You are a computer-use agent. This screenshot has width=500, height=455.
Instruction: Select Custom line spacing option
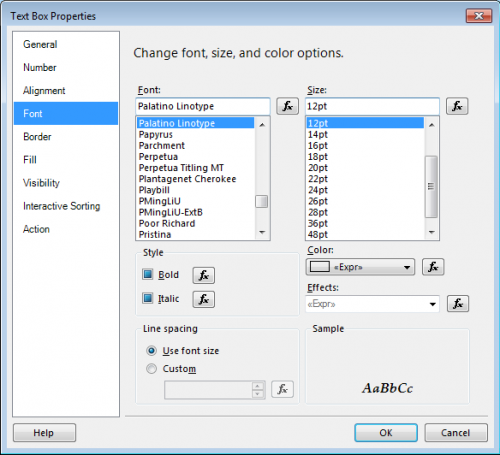click(152, 369)
